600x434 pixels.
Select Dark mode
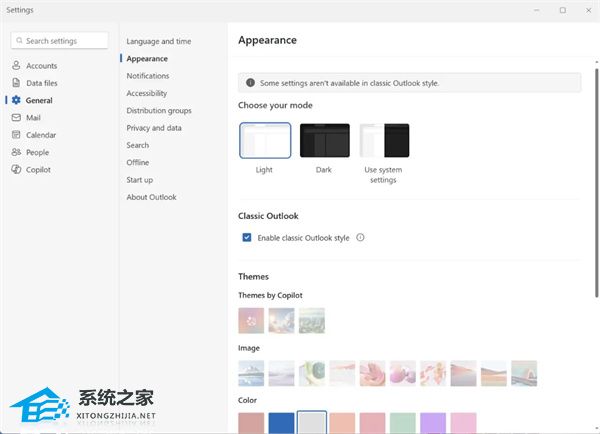pyautogui.click(x=324, y=140)
